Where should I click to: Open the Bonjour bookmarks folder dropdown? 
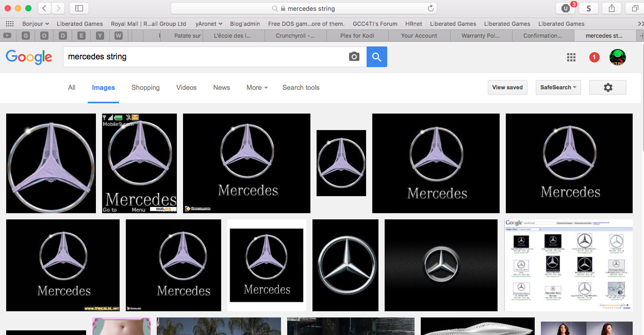point(36,24)
